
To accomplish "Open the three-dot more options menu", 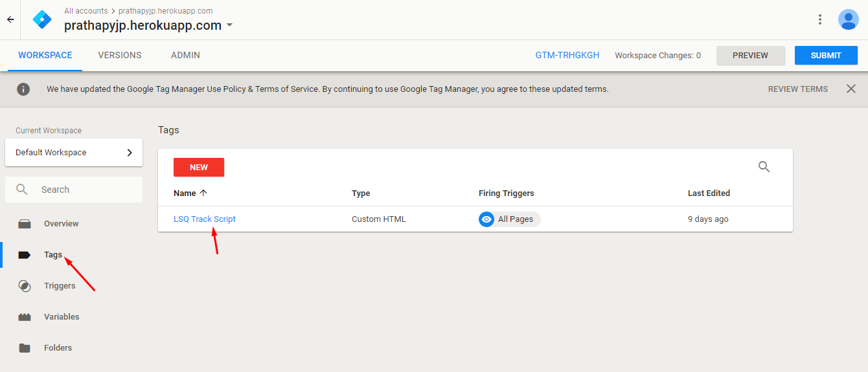I will click(x=820, y=19).
